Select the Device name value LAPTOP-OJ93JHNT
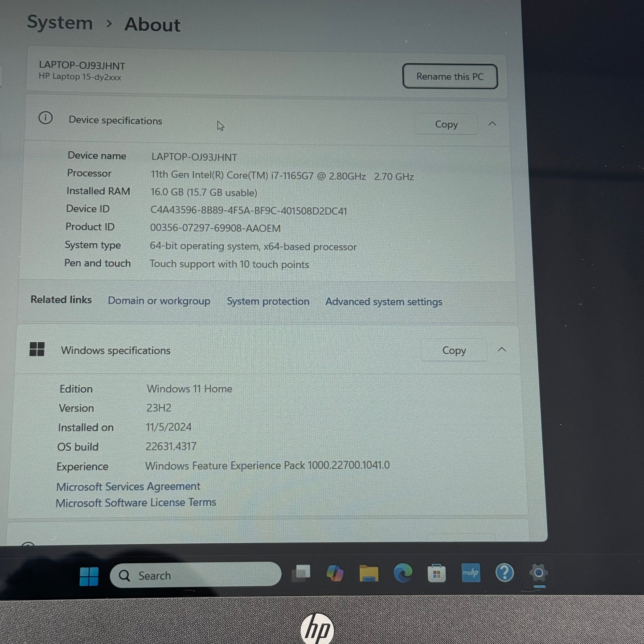The image size is (644, 644). (194, 157)
